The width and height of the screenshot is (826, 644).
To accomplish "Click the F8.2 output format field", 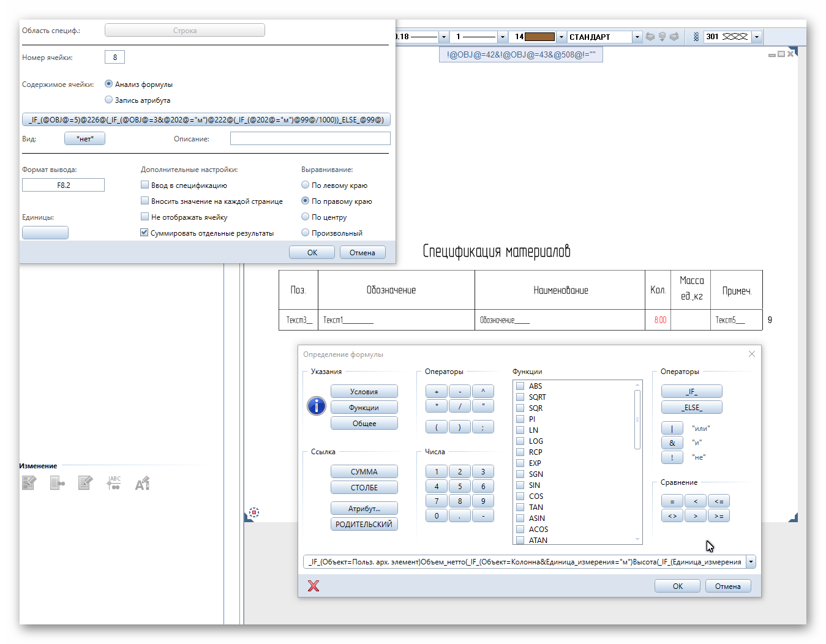I will point(63,185).
